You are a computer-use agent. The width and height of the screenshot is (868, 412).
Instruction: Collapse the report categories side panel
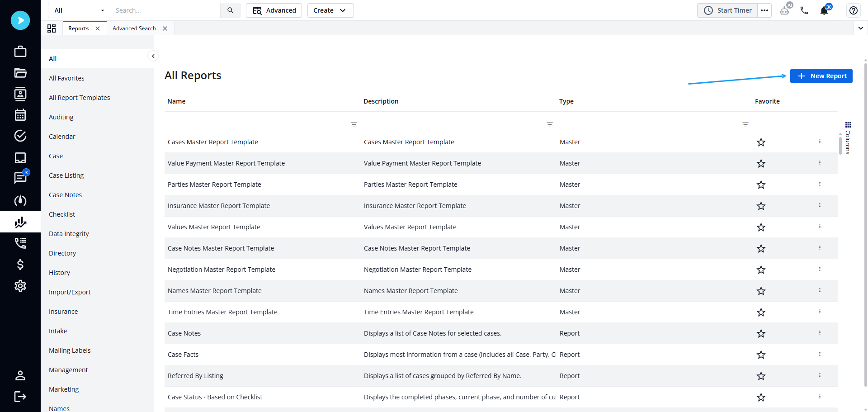153,56
